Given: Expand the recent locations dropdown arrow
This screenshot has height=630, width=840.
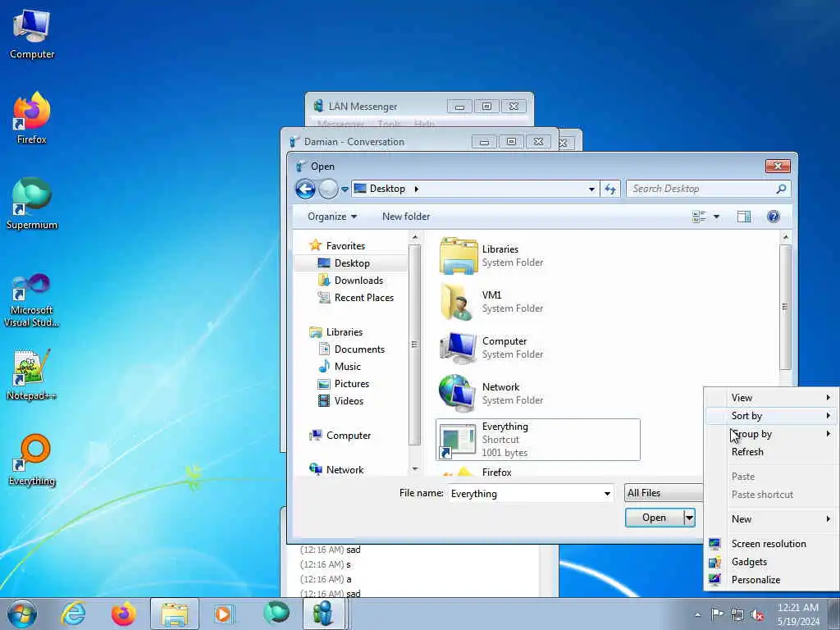Looking at the screenshot, I should click(345, 189).
